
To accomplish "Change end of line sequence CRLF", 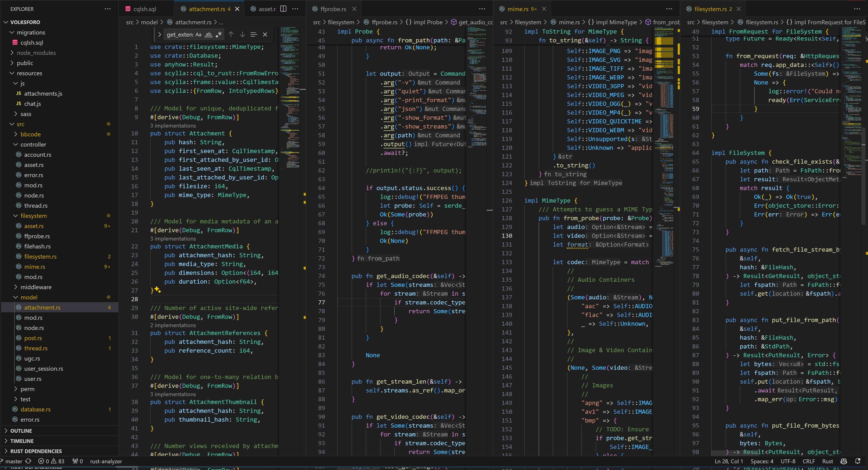I will point(809,461).
